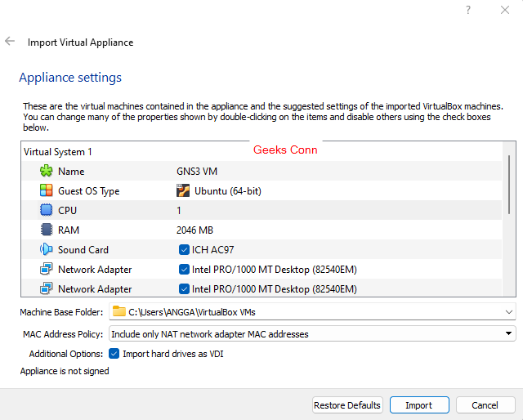
Task: Click the Import button
Action: (x=419, y=405)
